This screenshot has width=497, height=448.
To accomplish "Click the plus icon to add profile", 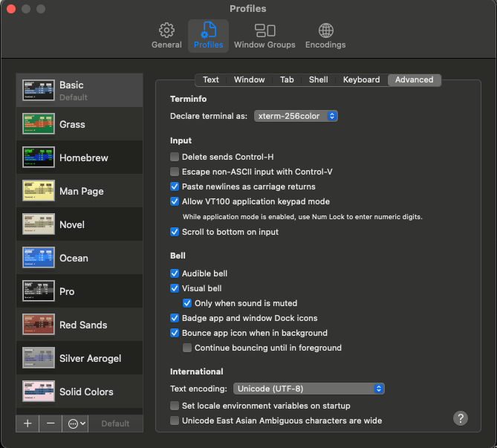I will [x=27, y=423].
